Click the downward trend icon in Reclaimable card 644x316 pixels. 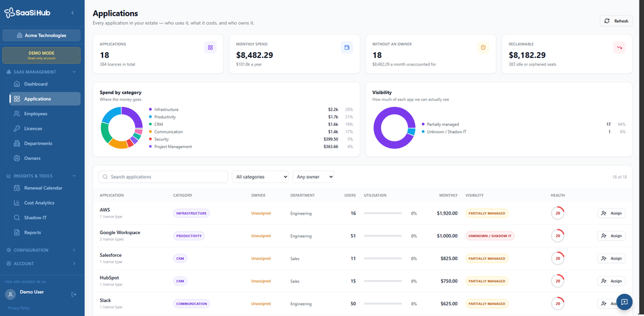pos(619,48)
